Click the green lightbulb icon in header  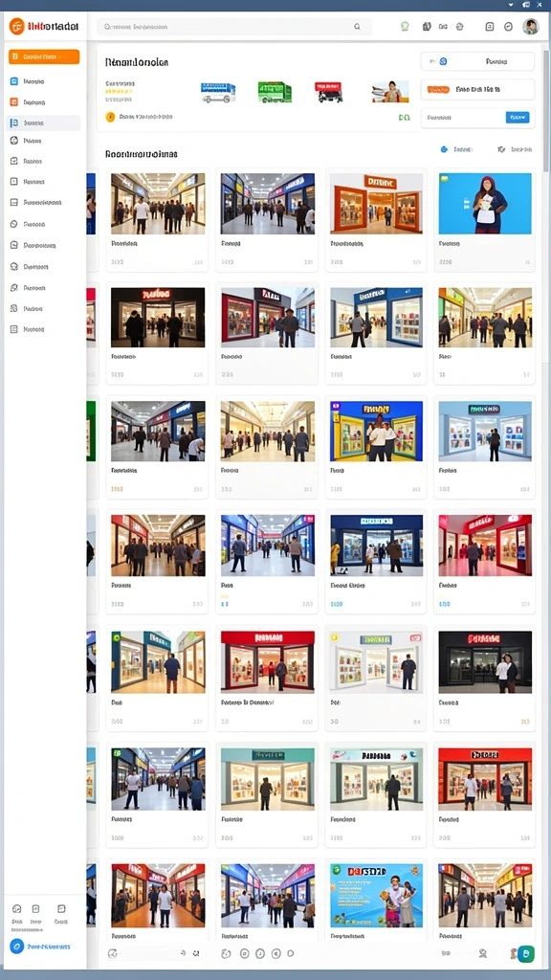tap(405, 26)
